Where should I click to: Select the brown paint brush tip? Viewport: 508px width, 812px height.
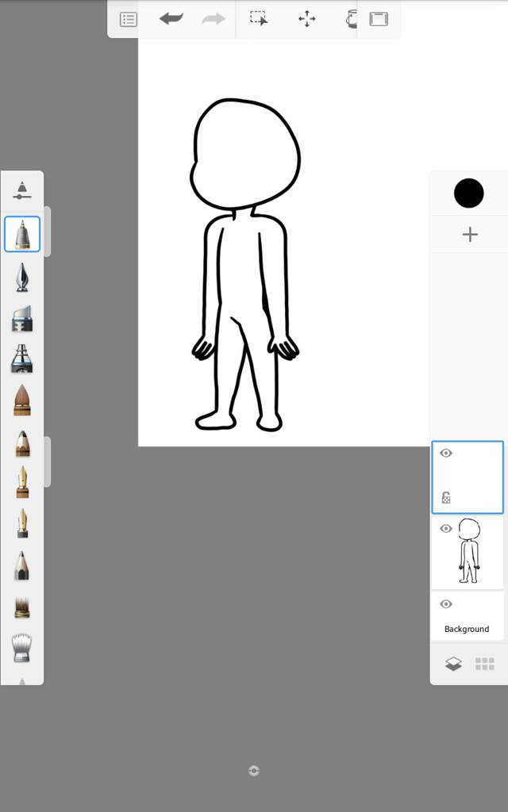click(x=21, y=400)
